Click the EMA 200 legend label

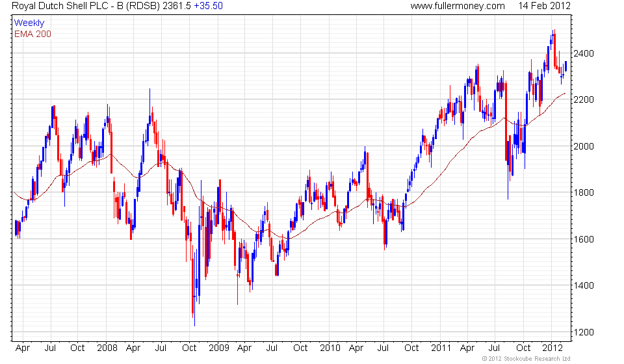(x=32, y=34)
